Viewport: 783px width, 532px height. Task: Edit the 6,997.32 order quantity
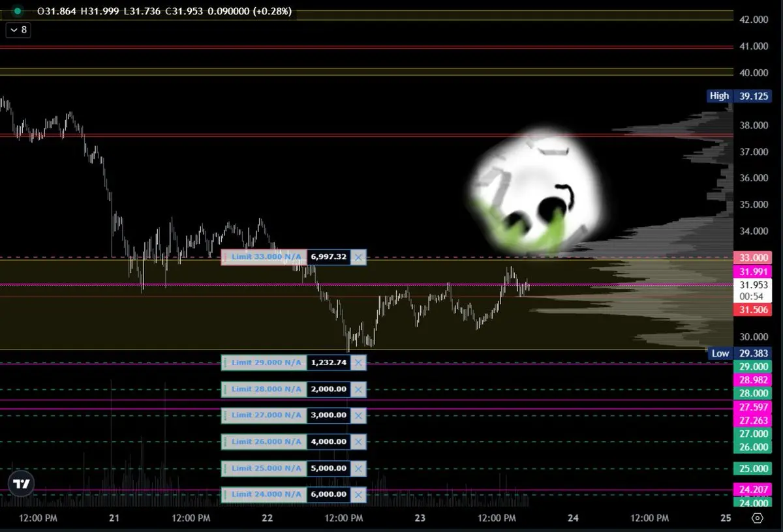click(329, 258)
